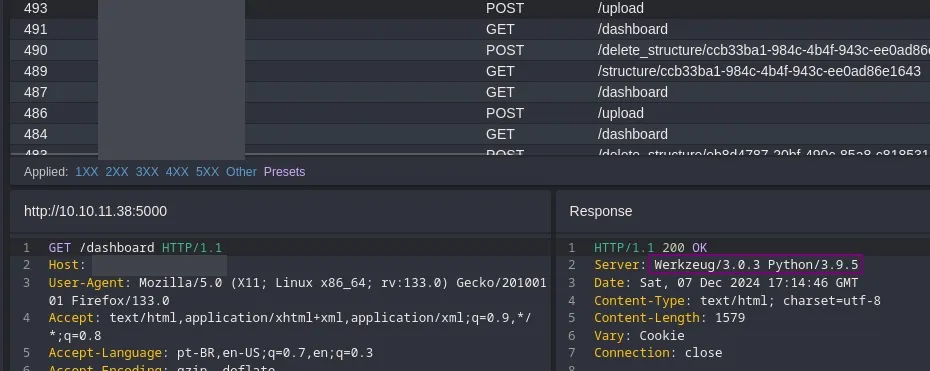
Task: Click the Vary: Cookie response line
Action: (x=639, y=335)
